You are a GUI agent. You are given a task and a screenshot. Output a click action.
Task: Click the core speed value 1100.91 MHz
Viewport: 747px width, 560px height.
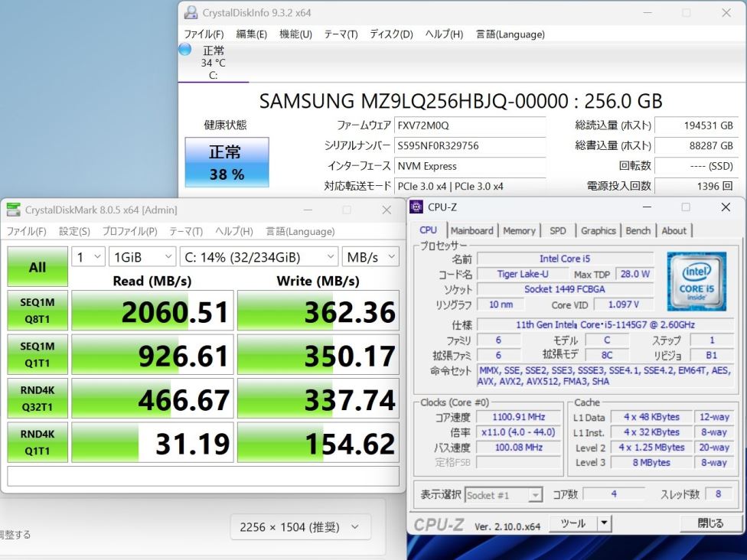[518, 417]
